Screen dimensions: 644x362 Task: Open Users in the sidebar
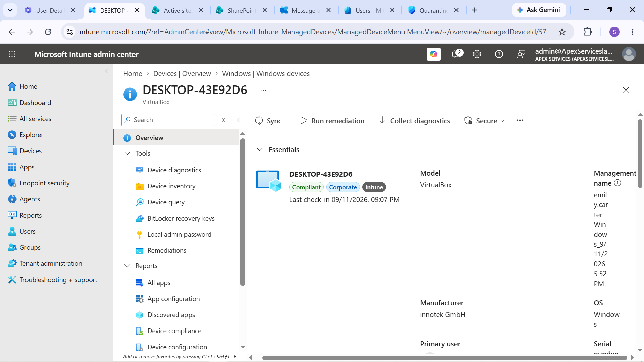pos(28,231)
